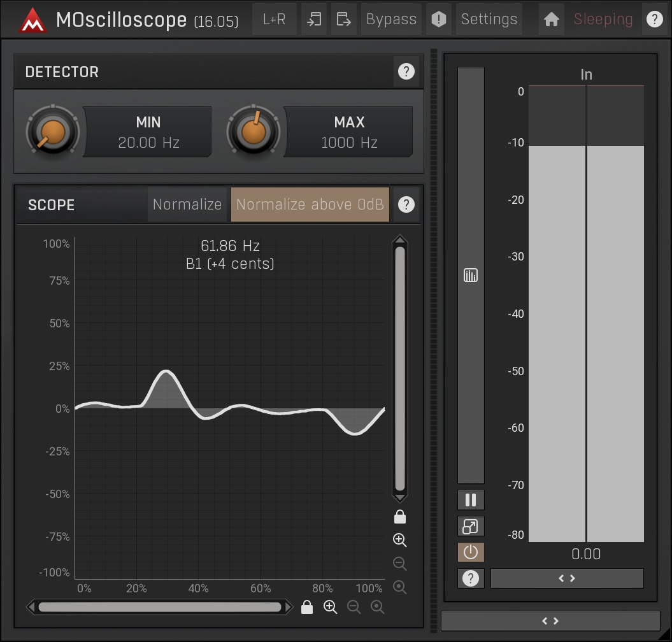Toggle the meters power button
This screenshot has height=642, width=672.
tap(471, 552)
